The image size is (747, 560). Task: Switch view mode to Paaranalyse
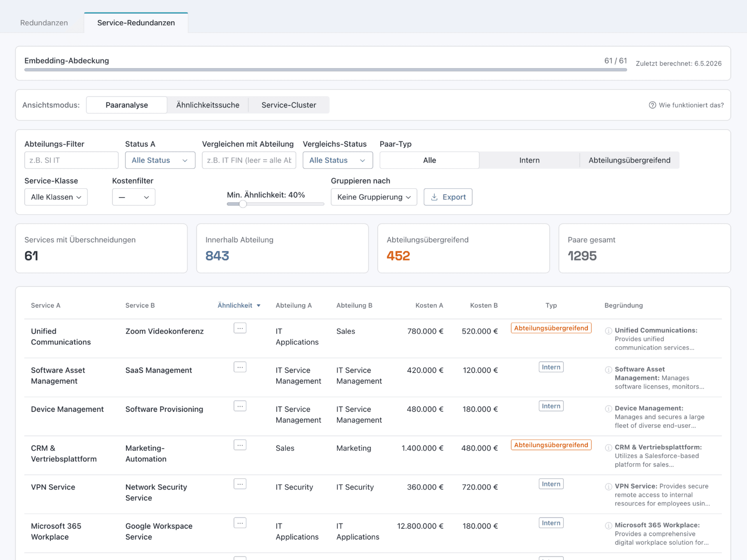click(127, 105)
